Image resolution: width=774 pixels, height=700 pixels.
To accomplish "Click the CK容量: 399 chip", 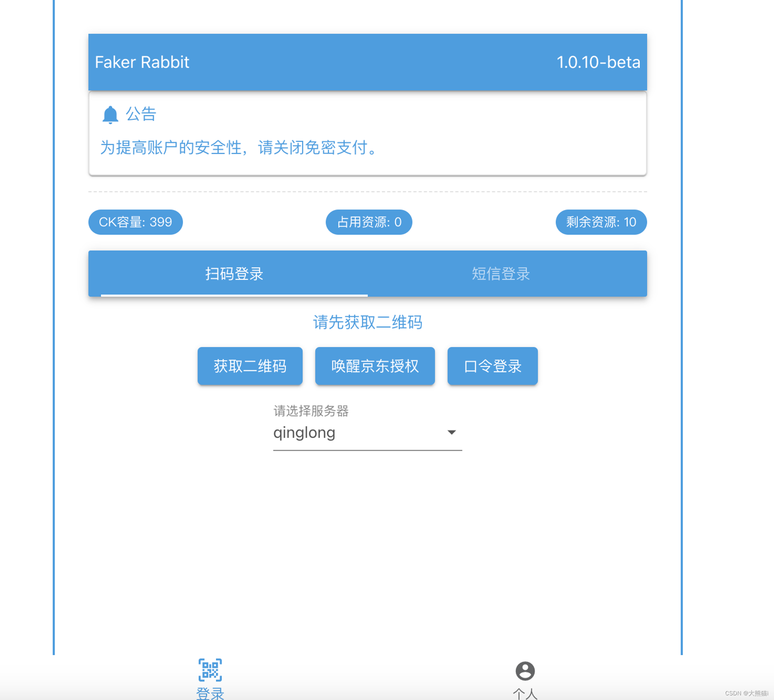I will point(135,222).
